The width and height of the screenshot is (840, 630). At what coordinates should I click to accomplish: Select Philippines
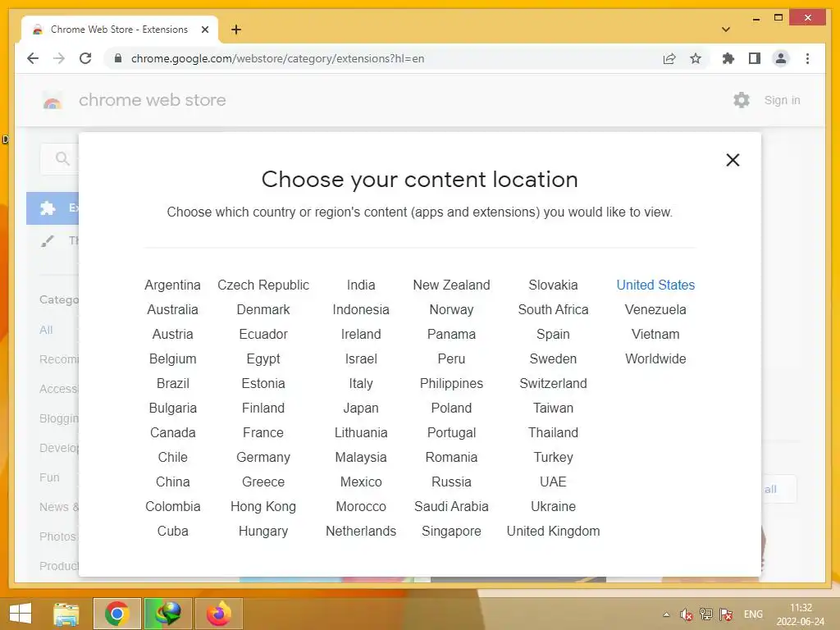pyautogui.click(x=451, y=384)
